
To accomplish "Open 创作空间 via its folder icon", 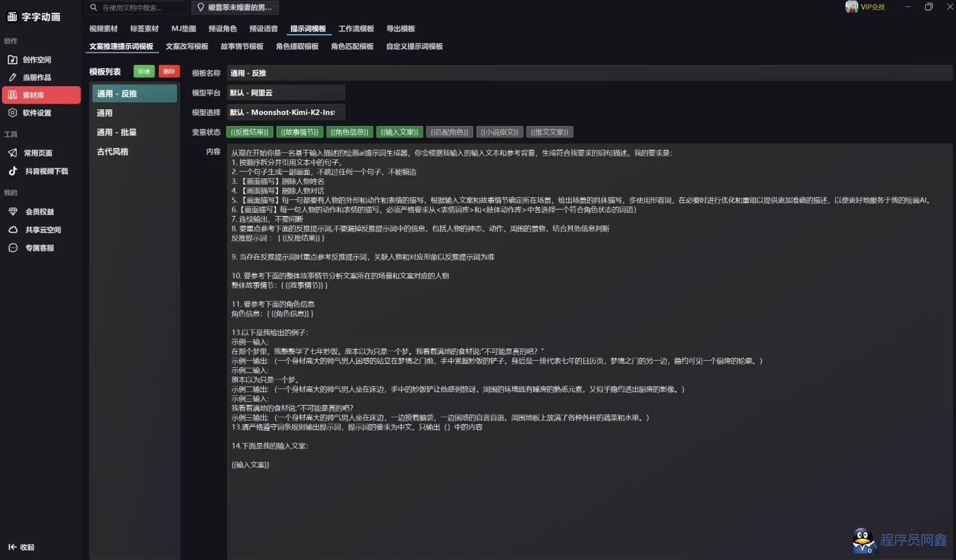I will pos(12,60).
